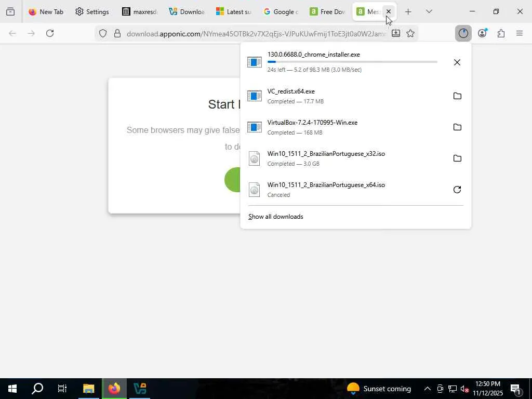Click Show all downloads link
532x399 pixels.
pyautogui.click(x=276, y=217)
